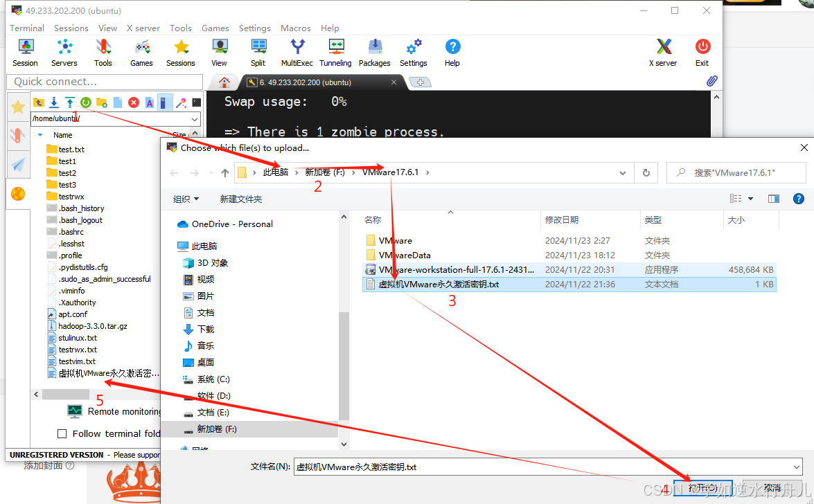Refresh the SFTP folder with green icon
Screen dimensions: 814x504
[x=86, y=102]
